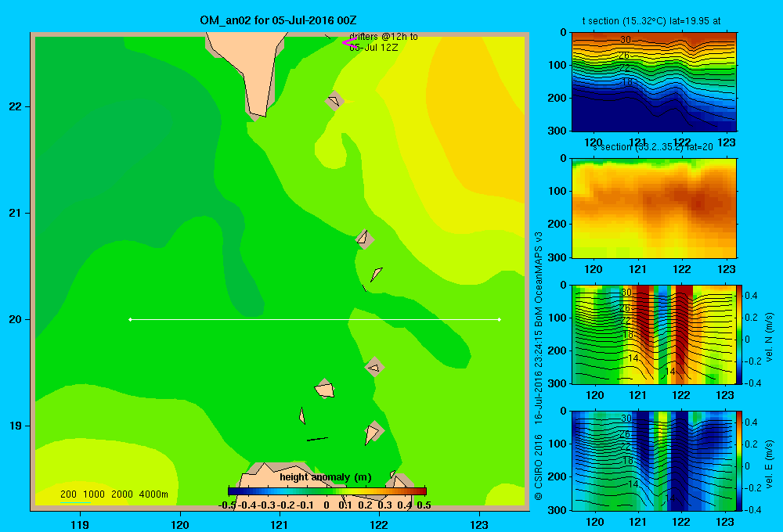783x532 pixels.
Task: Click the white section line across latitude 20
Action: tap(315, 319)
